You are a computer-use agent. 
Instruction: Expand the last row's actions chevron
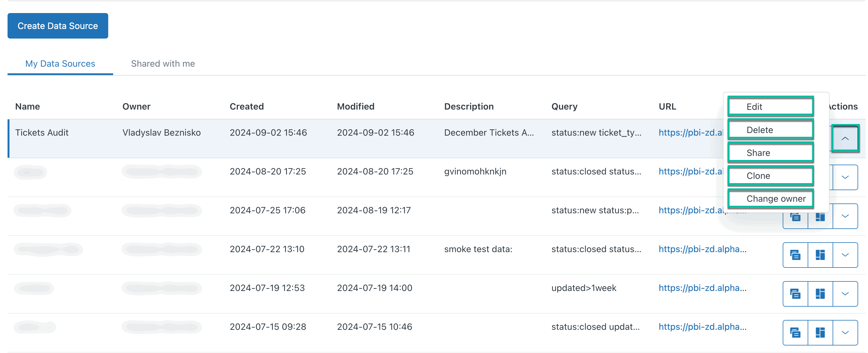pos(845,332)
